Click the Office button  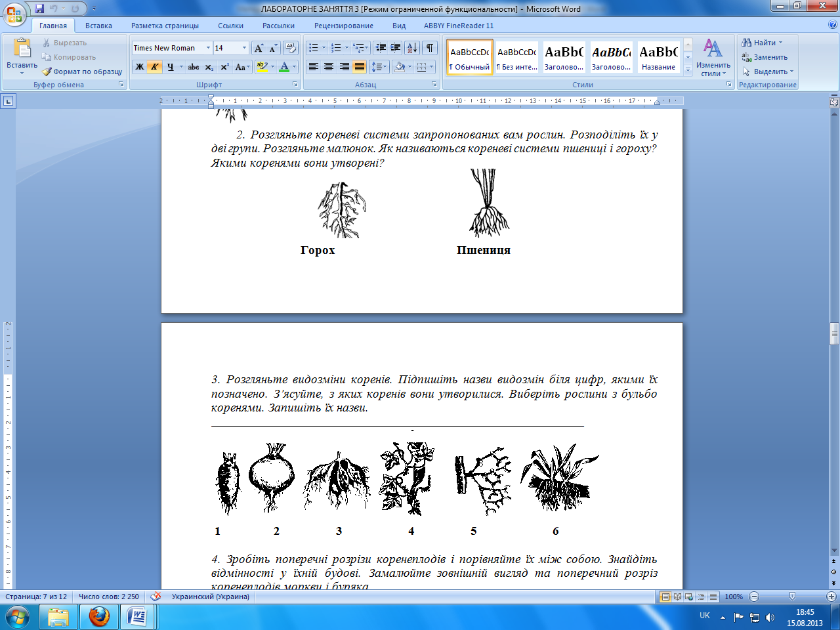(x=14, y=13)
